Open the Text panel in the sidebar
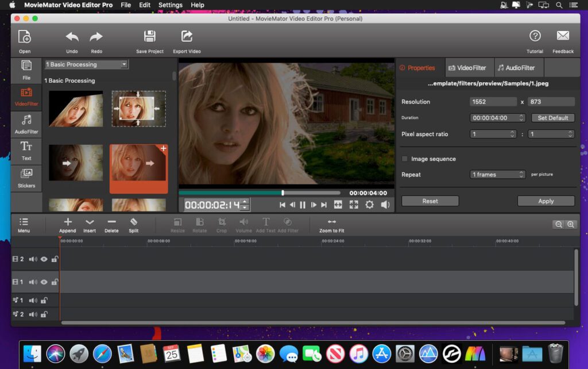588x369 pixels. pyautogui.click(x=26, y=151)
